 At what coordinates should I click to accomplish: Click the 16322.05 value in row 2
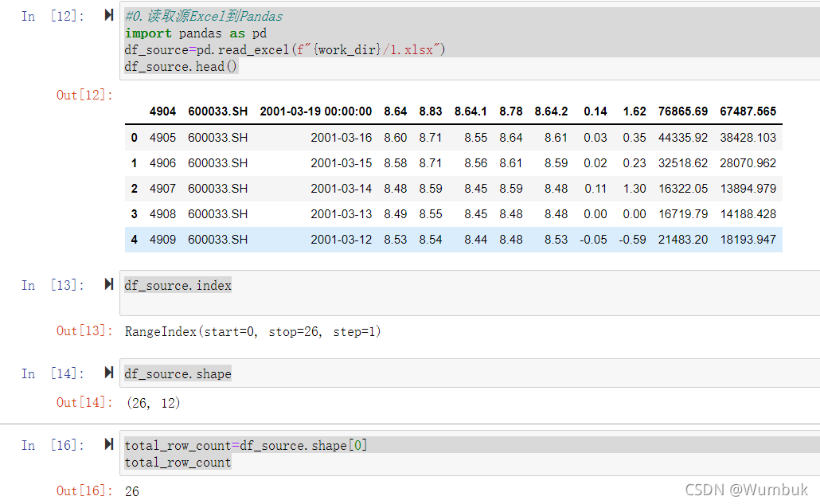pyautogui.click(x=682, y=189)
